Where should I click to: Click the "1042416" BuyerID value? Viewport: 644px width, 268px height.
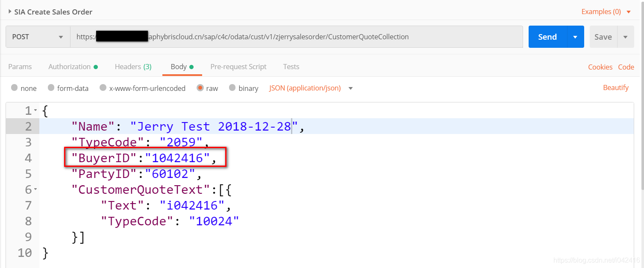[x=177, y=158]
